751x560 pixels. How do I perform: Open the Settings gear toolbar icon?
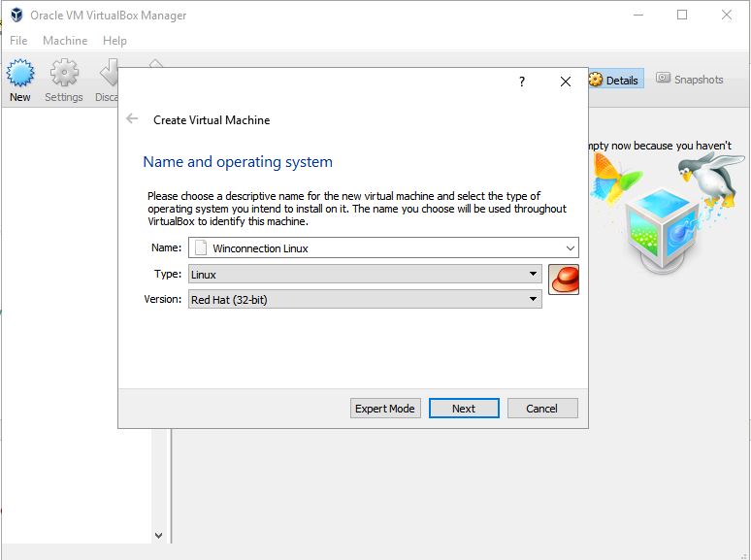(x=64, y=74)
